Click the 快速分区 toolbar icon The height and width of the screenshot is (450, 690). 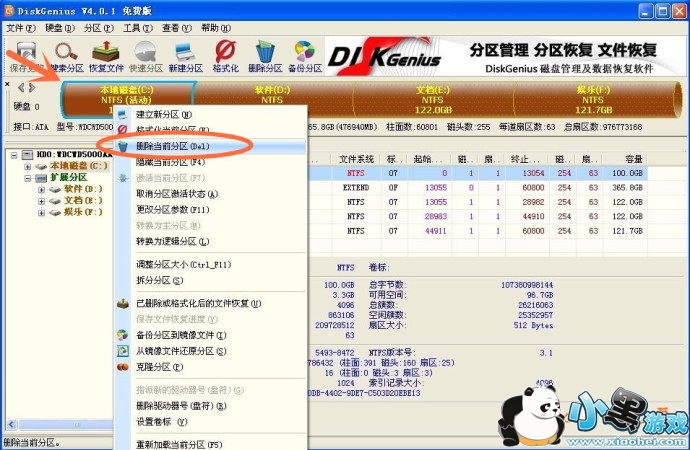click(146, 56)
